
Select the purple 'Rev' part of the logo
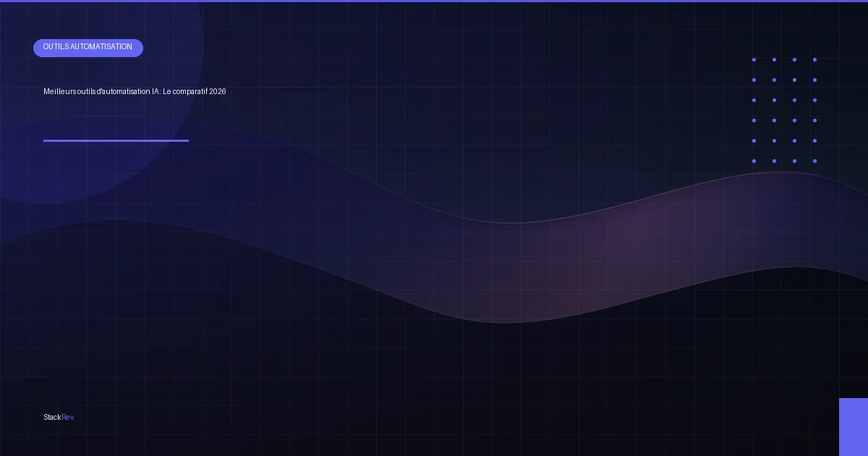pyautogui.click(x=68, y=418)
